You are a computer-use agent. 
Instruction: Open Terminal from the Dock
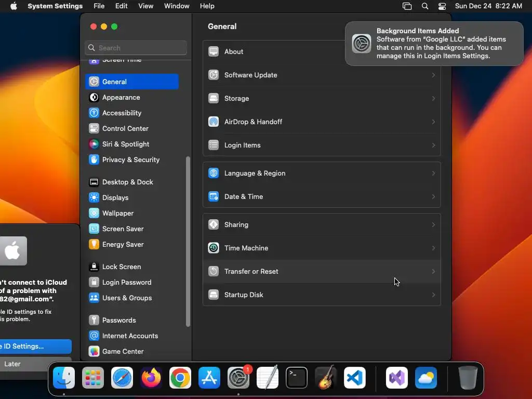(297, 378)
